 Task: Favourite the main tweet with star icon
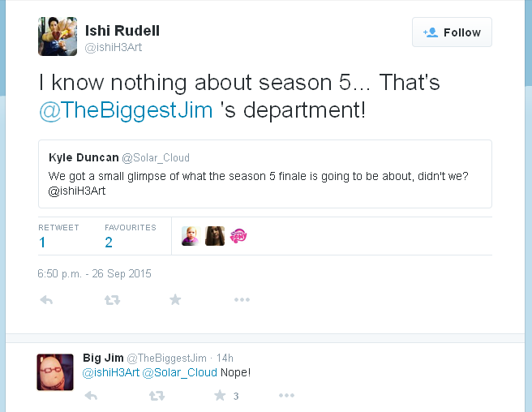pos(175,300)
